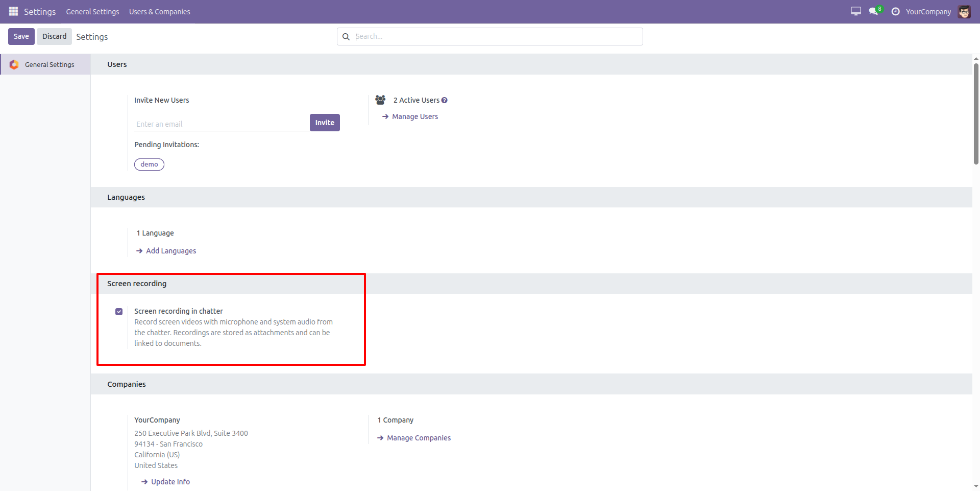This screenshot has width=980, height=491.
Task: Click the 1 Company text
Action: [x=396, y=420]
